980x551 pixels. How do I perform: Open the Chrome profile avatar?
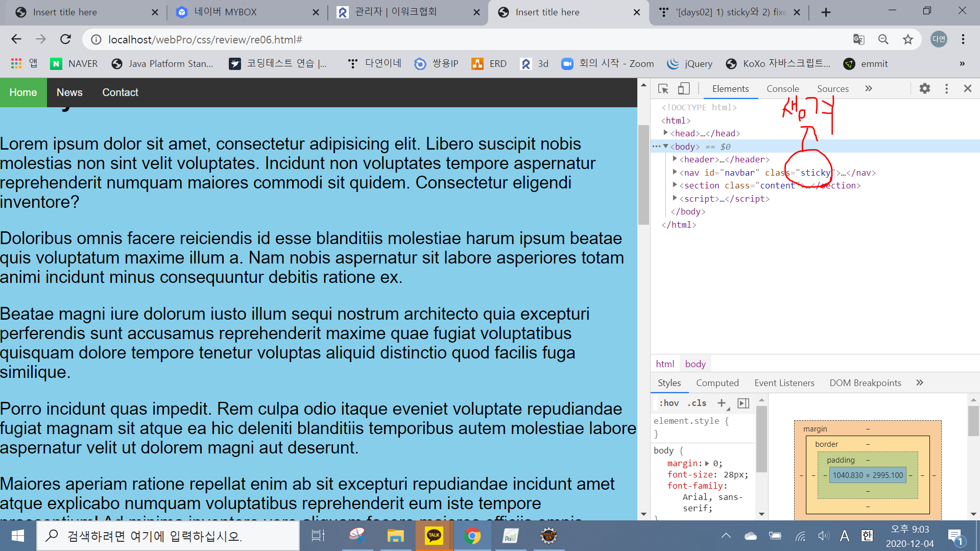click(x=939, y=39)
